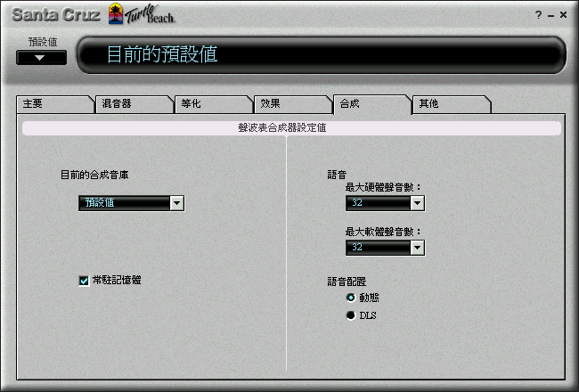Select the 動態 radio button
Screen dimensions: 579x392
pos(351,297)
